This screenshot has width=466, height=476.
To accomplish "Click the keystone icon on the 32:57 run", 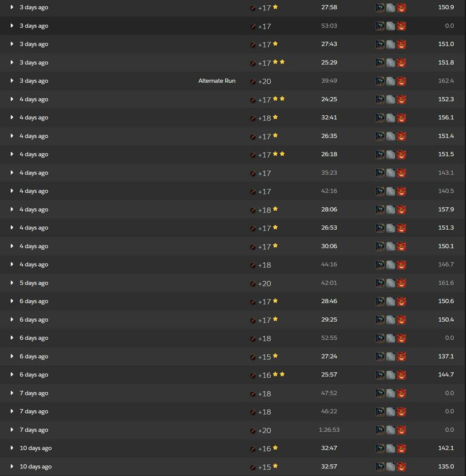I will (x=253, y=467).
